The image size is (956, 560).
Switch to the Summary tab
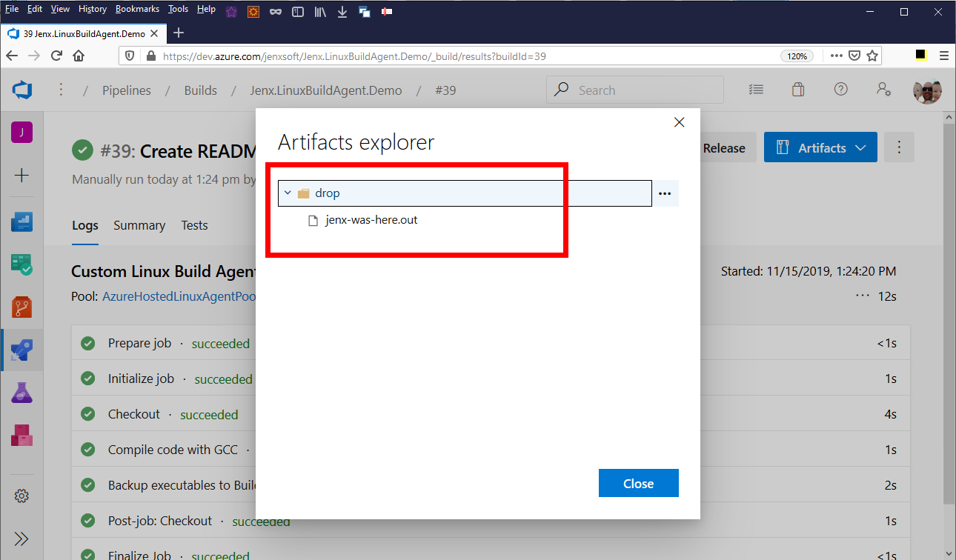point(139,226)
